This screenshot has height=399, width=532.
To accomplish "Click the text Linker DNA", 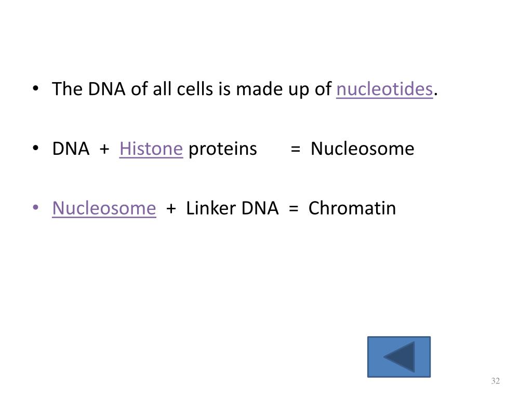I will (x=232, y=208).
